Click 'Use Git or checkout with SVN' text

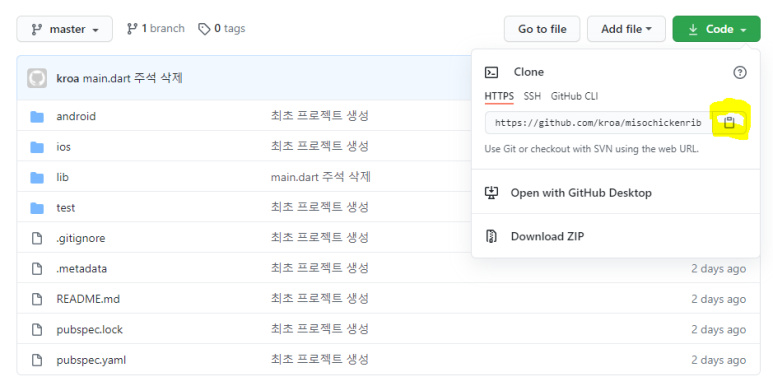click(592, 149)
